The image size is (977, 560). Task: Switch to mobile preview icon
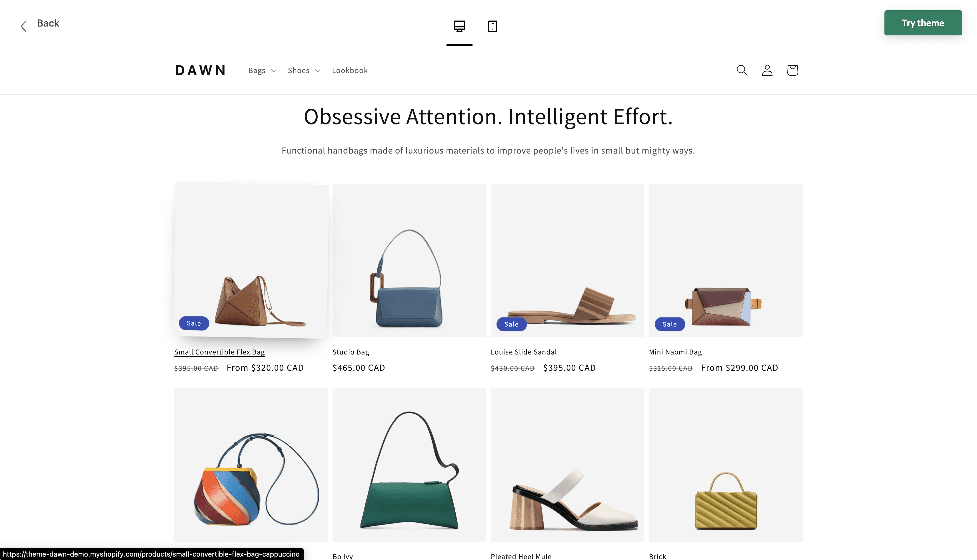(492, 26)
